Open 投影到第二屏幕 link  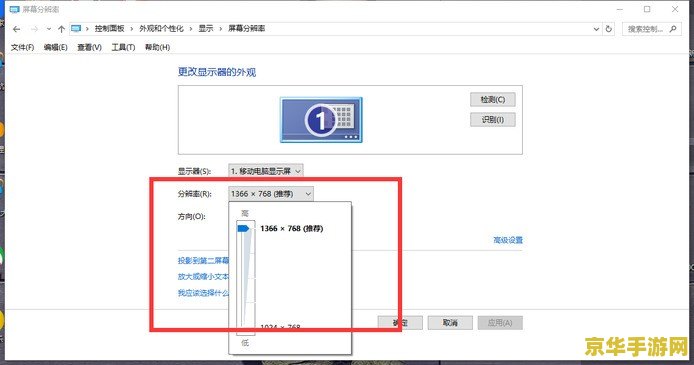point(203,261)
